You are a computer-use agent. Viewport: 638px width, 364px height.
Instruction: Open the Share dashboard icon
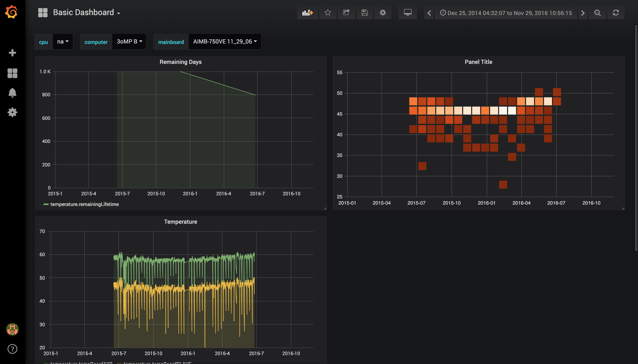click(346, 13)
